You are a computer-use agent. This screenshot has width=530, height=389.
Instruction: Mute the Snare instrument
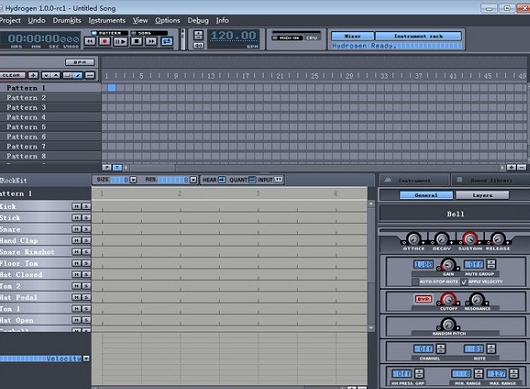77,229
